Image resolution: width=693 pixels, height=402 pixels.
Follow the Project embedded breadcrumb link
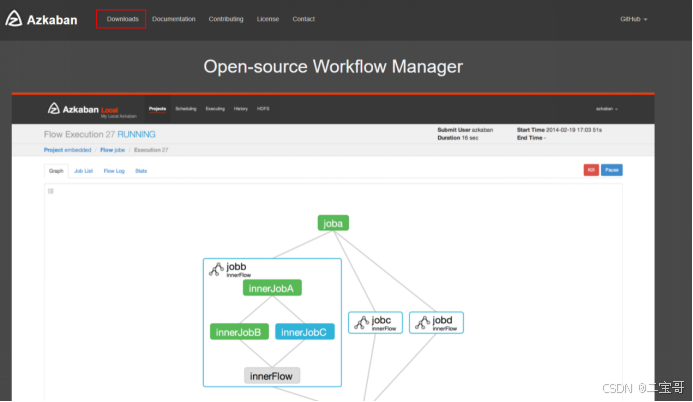pyautogui.click(x=67, y=150)
